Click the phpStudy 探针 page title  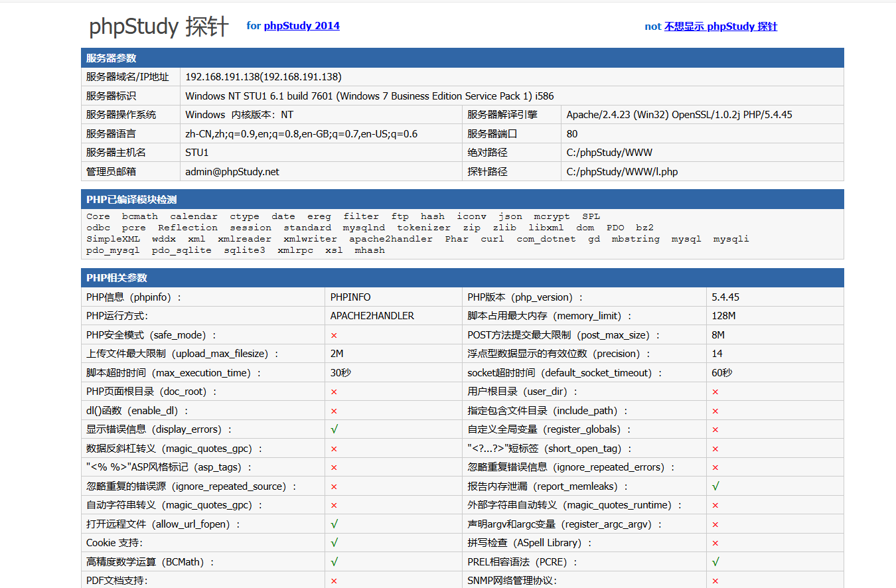(x=159, y=27)
